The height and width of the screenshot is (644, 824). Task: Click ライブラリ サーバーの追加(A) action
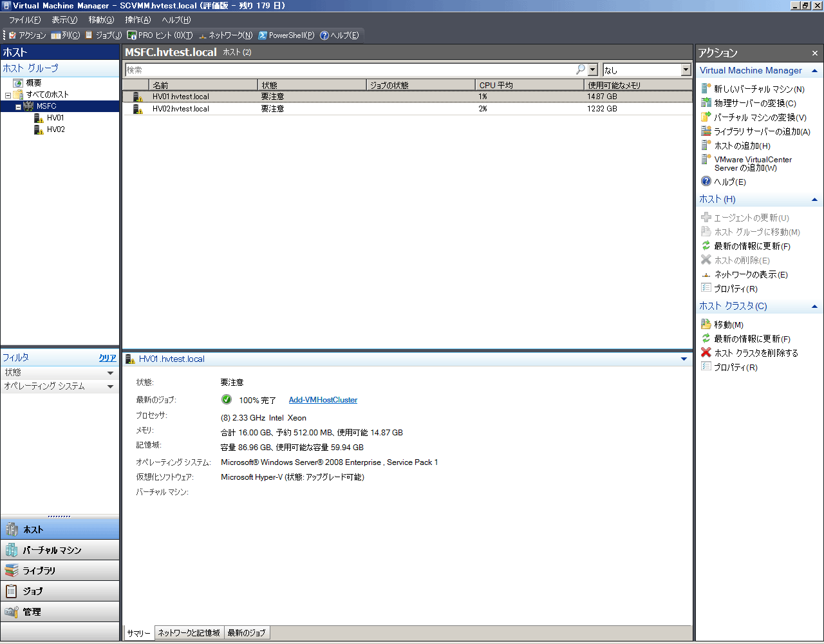(x=756, y=131)
